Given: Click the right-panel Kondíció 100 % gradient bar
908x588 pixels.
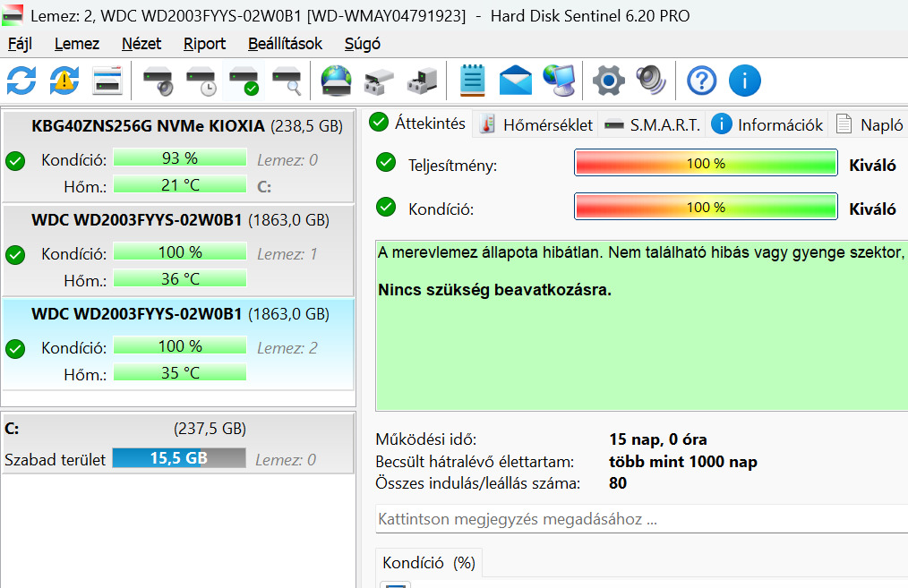Looking at the screenshot, I should point(706,207).
